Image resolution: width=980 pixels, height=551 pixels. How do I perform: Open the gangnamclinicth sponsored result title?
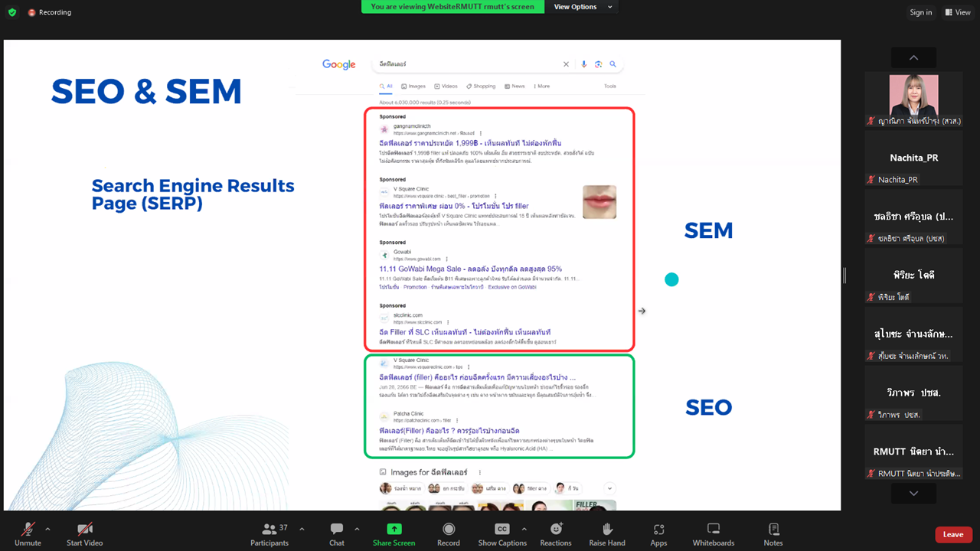point(470,143)
